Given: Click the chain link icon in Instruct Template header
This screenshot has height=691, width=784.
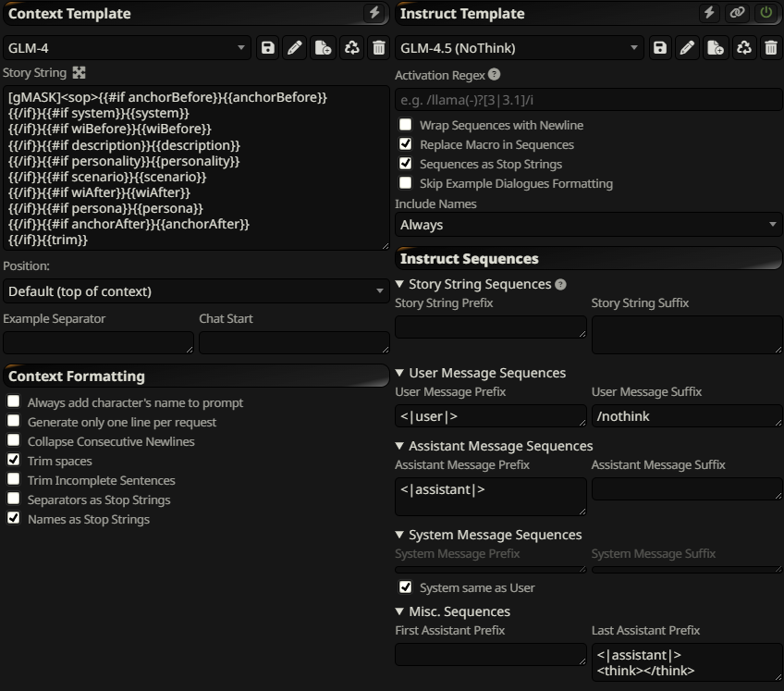Looking at the screenshot, I should (x=737, y=13).
